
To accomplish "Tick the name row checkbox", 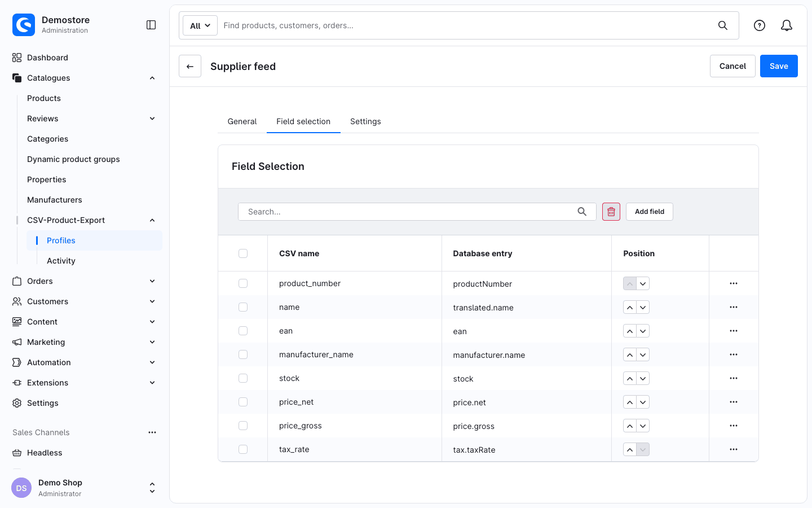I will 243,307.
